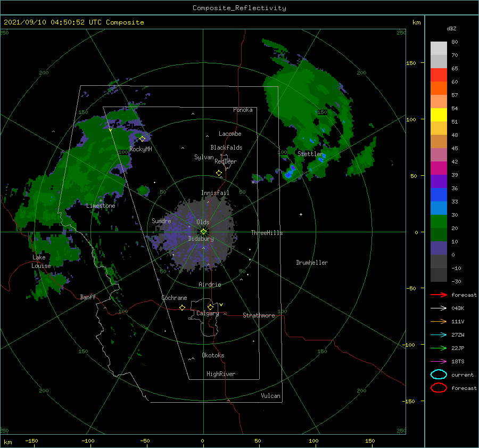Click the red forecast arrow in legend
Screen dimensions: 479x448
(439, 295)
